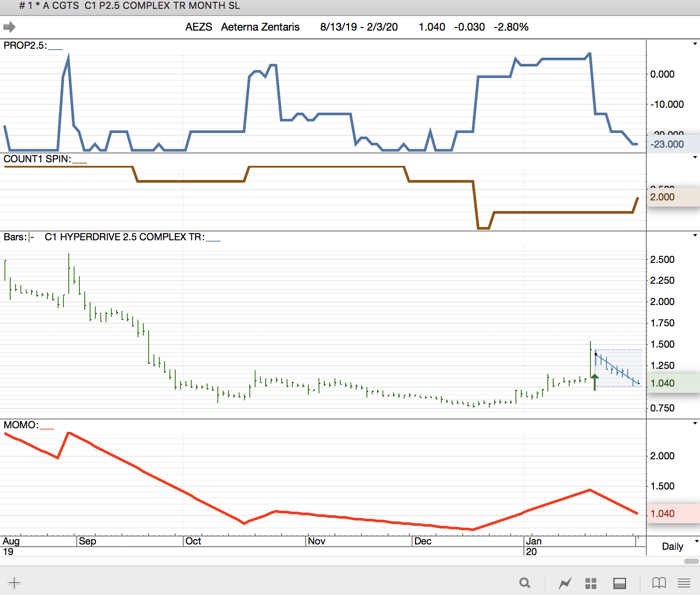Click the Bars: label in the price pane
This screenshot has width=700, height=595.
pos(15,237)
